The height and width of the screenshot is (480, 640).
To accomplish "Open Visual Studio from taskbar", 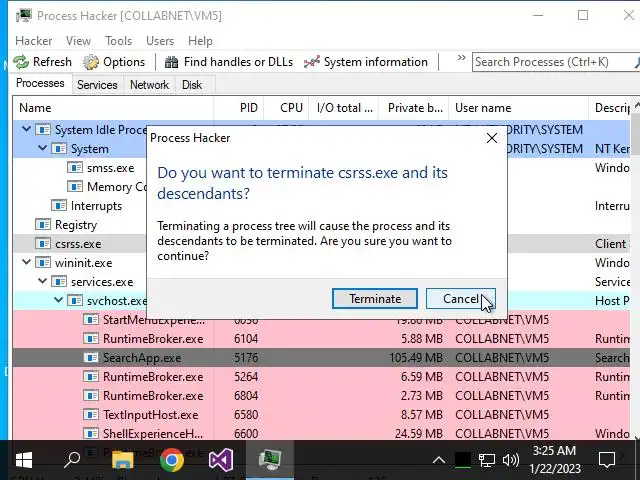I will click(x=220, y=460).
